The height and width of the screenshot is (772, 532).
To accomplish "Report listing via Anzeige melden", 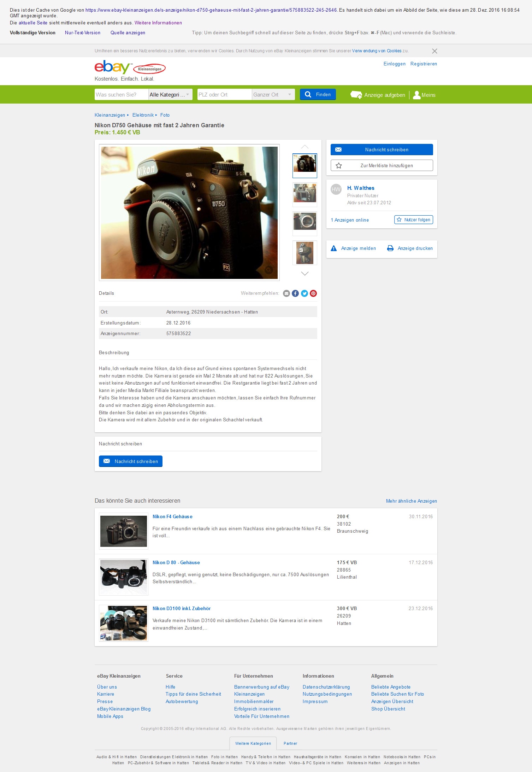I will tap(353, 248).
